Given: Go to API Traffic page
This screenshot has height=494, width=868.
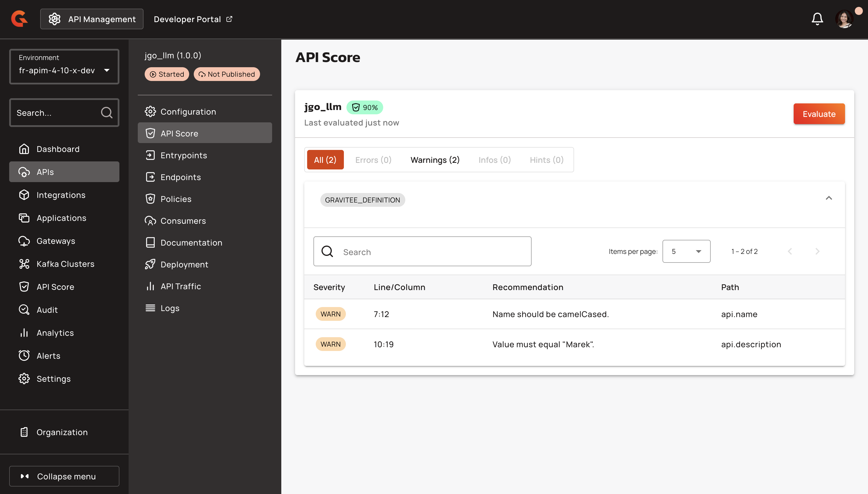Looking at the screenshot, I should coord(180,286).
